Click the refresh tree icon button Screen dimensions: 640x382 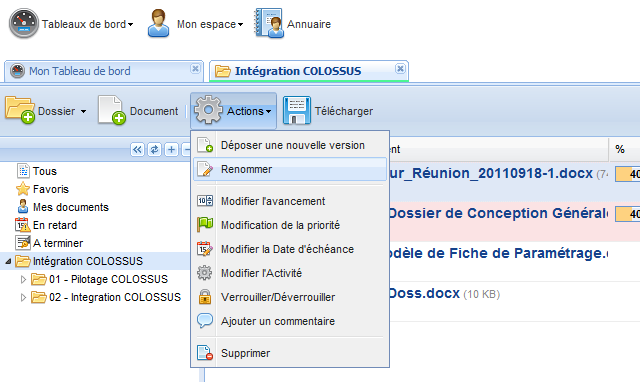(154, 150)
